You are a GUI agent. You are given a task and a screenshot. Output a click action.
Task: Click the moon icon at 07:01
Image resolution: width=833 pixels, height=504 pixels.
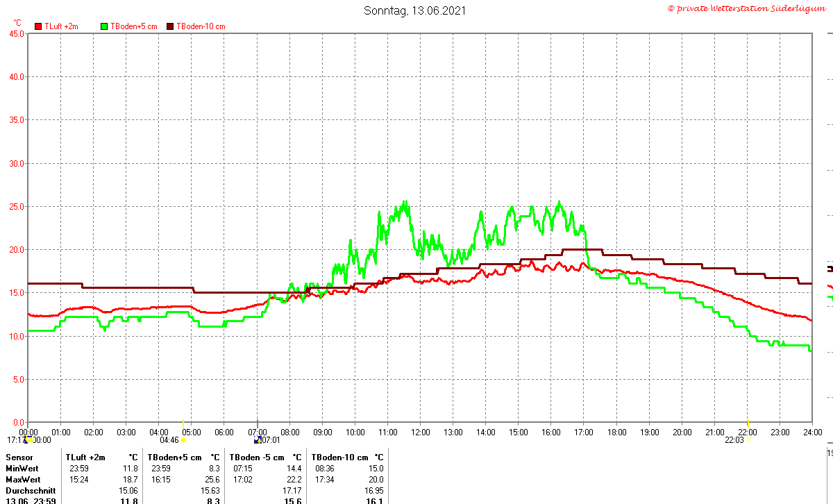pos(258,439)
